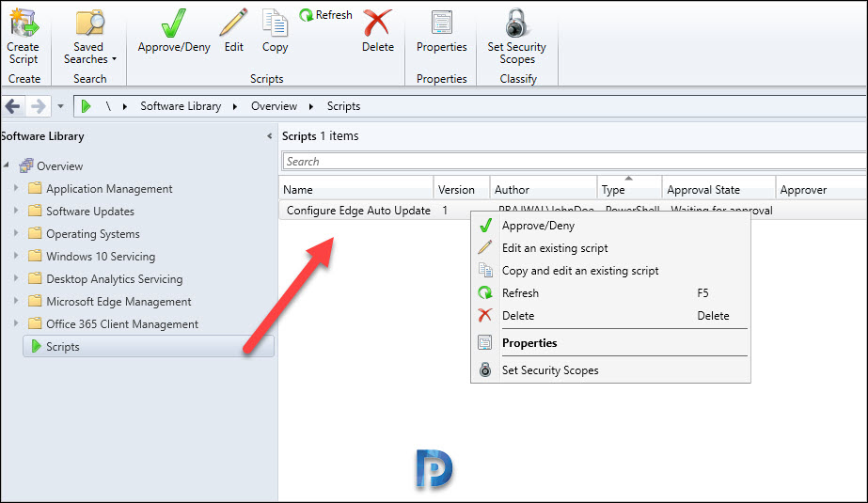The height and width of the screenshot is (503, 868).
Task: Click Set Security Scopes padlock in ribbon
Action: (516, 24)
